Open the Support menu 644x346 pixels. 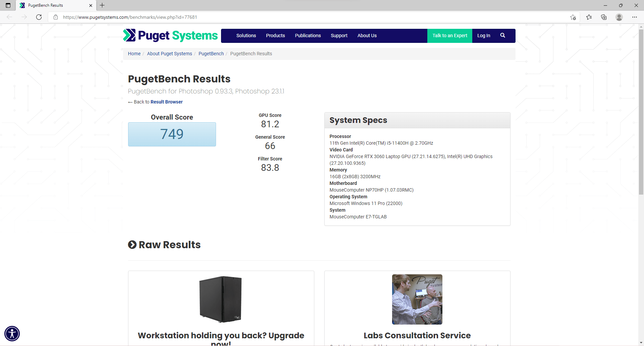click(339, 36)
